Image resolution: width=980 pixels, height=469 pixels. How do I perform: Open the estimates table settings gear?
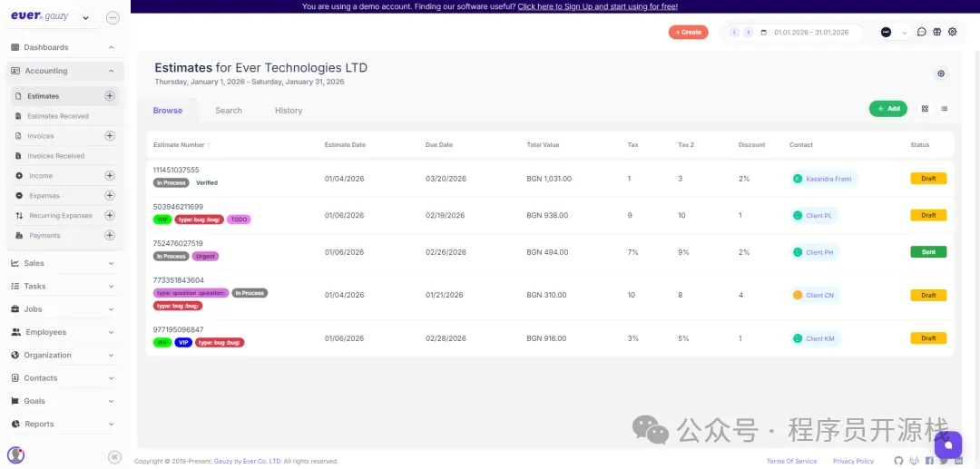click(x=941, y=73)
